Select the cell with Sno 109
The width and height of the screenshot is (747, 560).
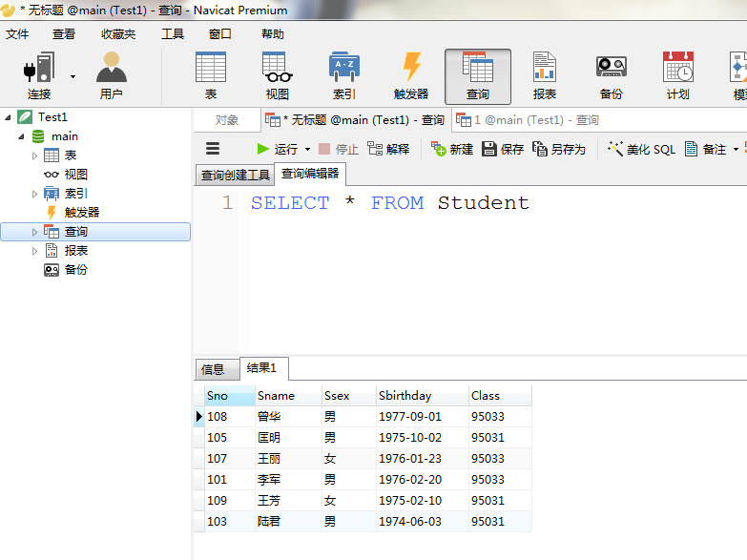230,501
